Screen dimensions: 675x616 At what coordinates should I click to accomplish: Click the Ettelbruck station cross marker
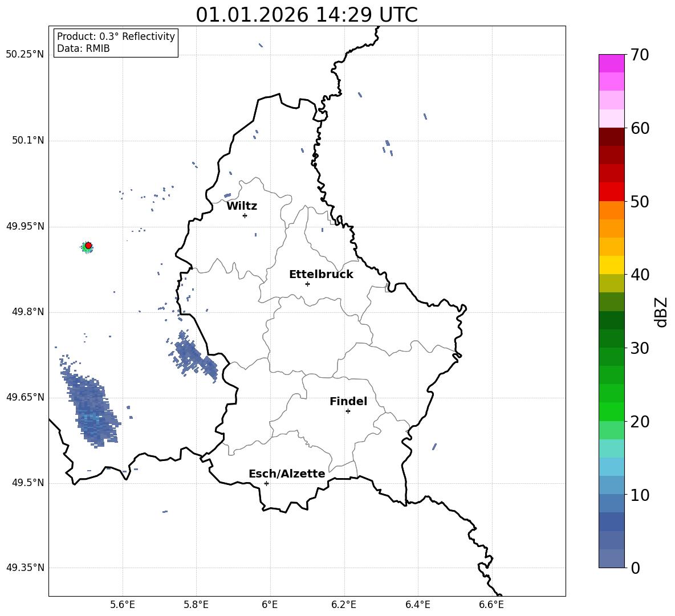[x=307, y=284]
